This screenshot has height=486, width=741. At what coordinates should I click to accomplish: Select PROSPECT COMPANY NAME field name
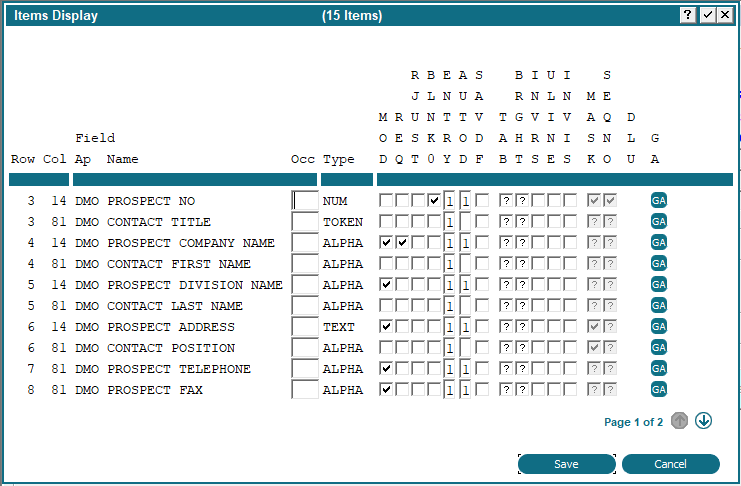[190, 243]
